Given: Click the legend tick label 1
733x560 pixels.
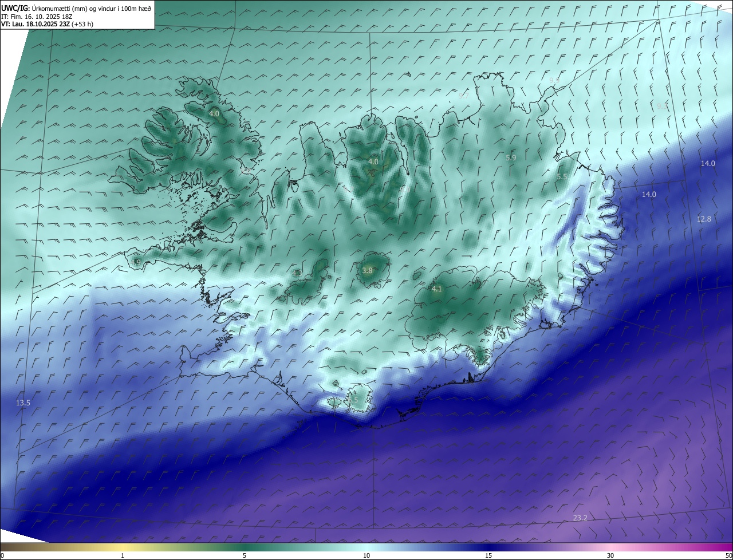Looking at the screenshot, I should [x=123, y=555].
